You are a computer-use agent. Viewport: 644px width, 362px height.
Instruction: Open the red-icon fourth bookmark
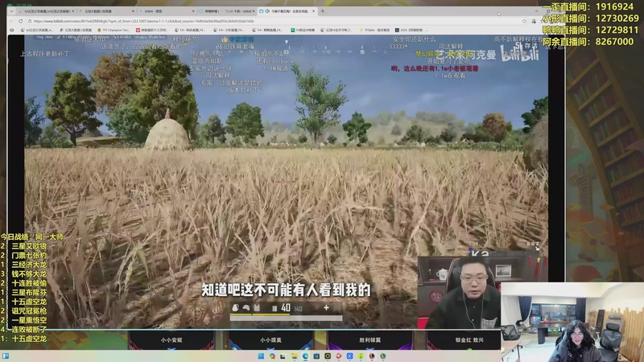click(x=152, y=30)
